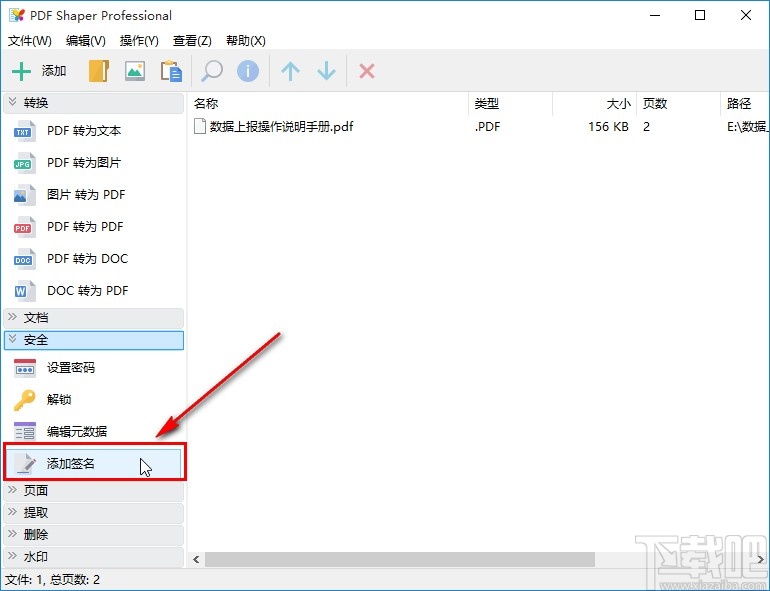
Task: Select 图片 转为 PDF tool
Action: tap(93, 195)
